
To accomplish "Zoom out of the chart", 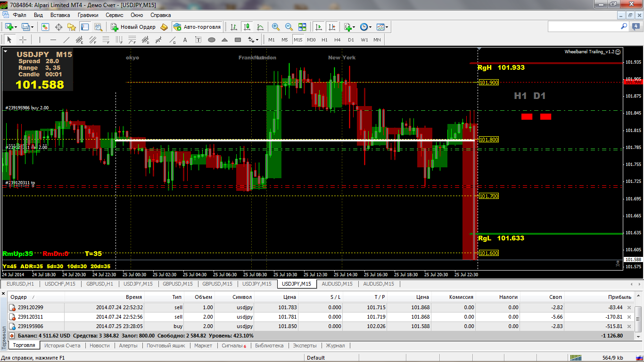I will [x=289, y=27].
